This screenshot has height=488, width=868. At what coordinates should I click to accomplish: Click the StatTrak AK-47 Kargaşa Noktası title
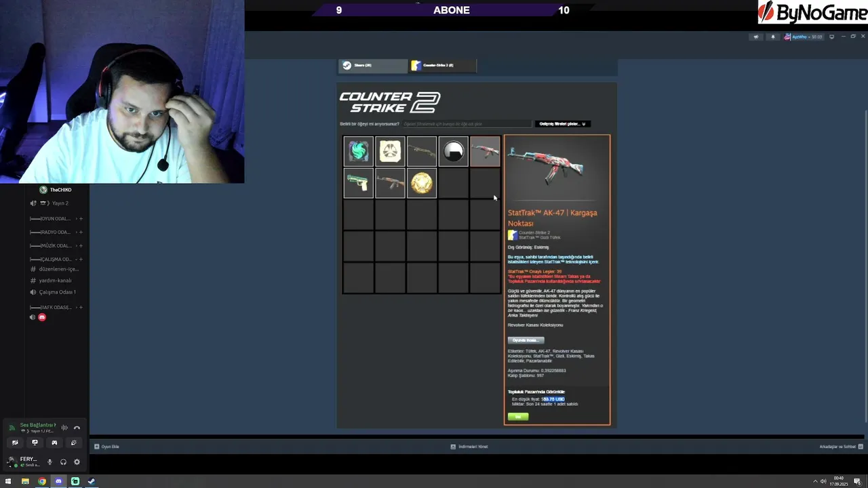pos(553,218)
